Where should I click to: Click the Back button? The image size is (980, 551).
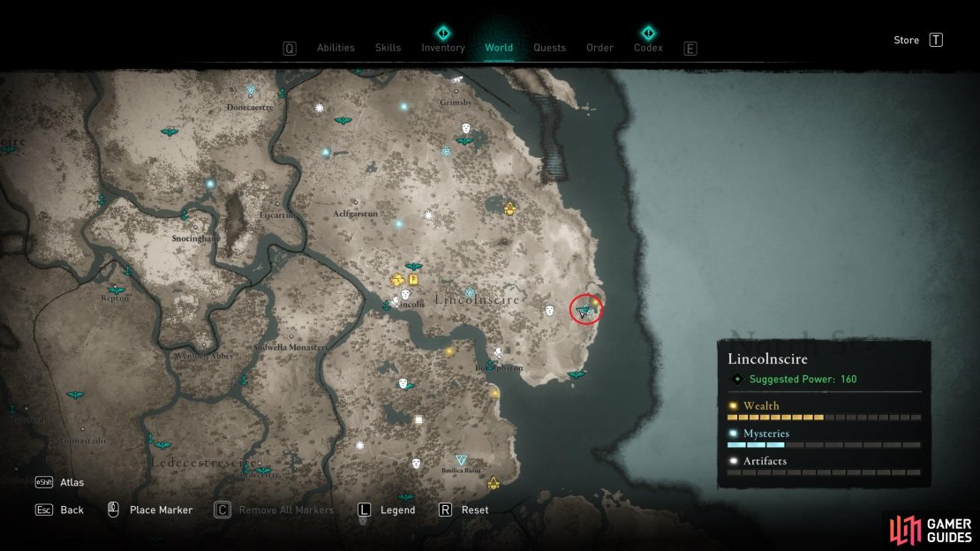(x=72, y=509)
